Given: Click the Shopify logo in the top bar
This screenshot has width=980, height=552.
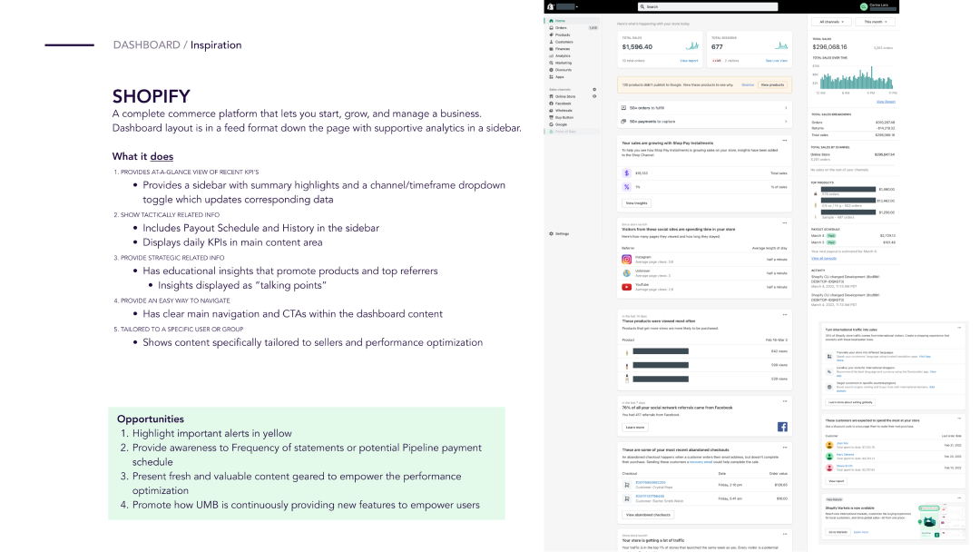Looking at the screenshot, I should [x=551, y=6].
